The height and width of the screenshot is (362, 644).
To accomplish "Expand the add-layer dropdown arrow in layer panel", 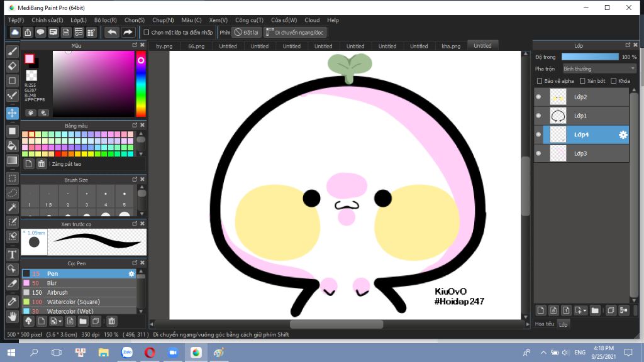I will (x=585, y=310).
